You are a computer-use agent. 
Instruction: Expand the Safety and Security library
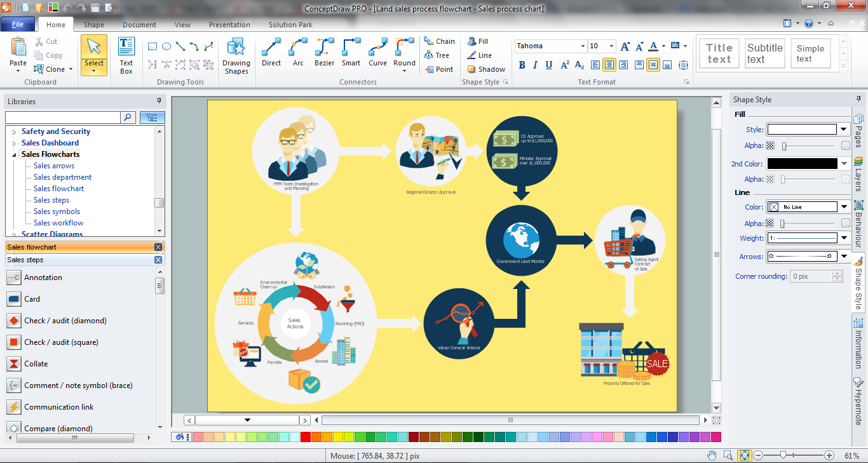pos(15,132)
